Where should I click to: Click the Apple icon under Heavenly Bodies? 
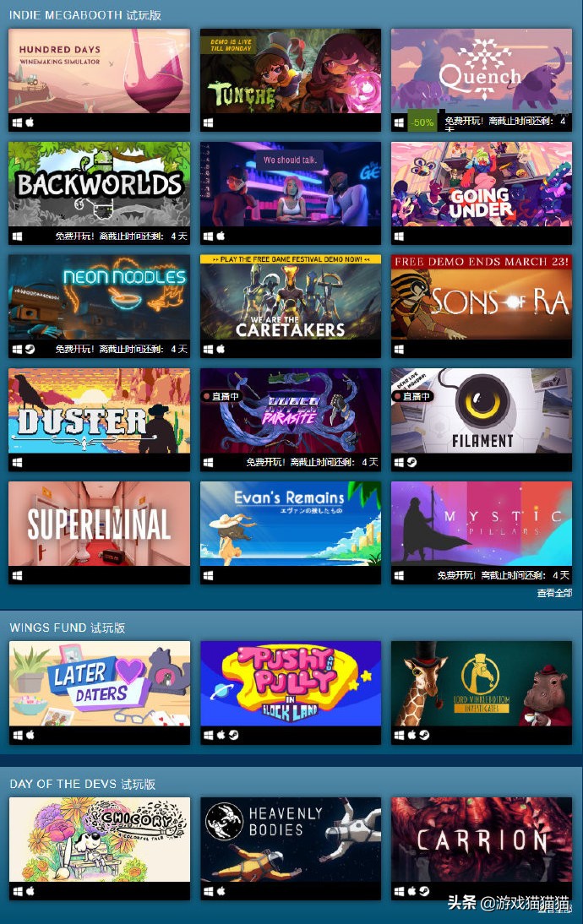[221, 892]
